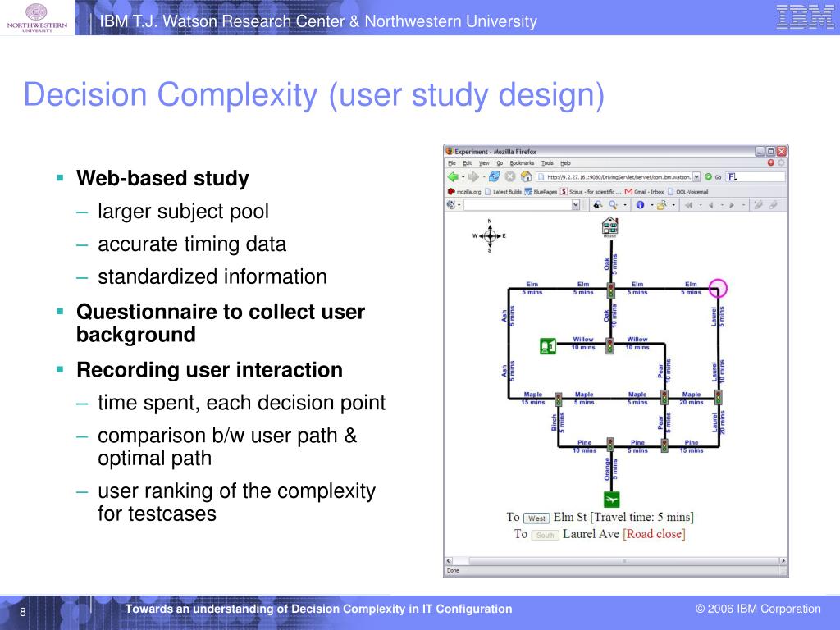Click the Firefox activity throbber icon
The width and height of the screenshot is (840, 630).
781,162
